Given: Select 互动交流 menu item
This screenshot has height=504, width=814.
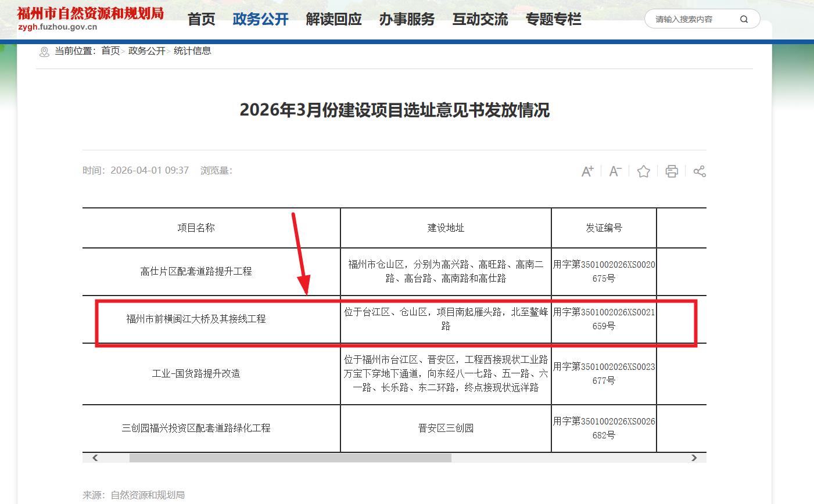Looking at the screenshot, I should (x=480, y=19).
